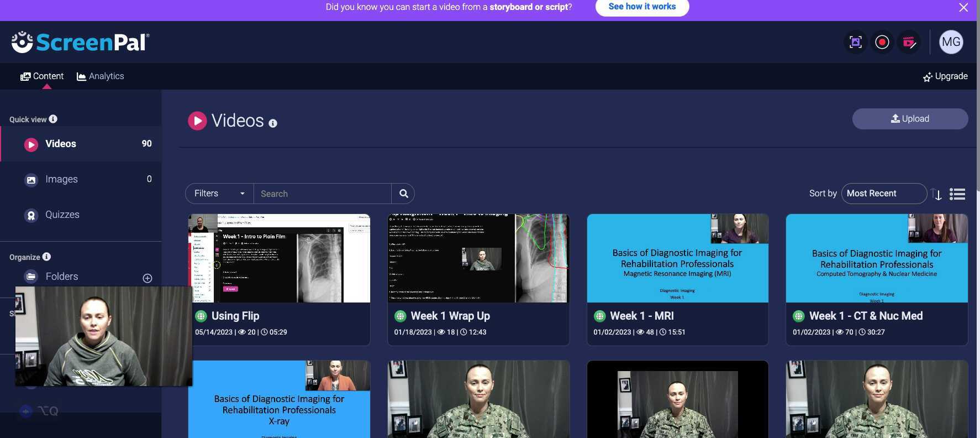980x438 pixels.
Task: Click the Using Flip date 05/14/2023
Action: 214,332
